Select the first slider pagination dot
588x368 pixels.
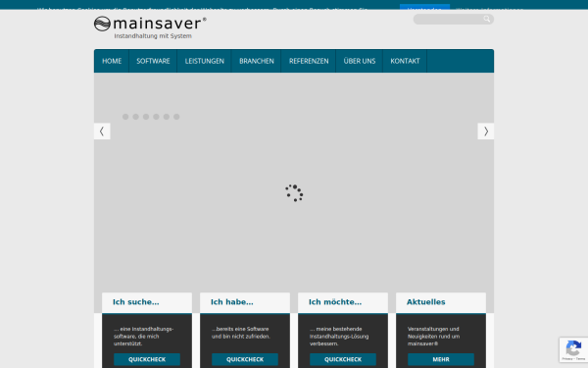(x=125, y=117)
